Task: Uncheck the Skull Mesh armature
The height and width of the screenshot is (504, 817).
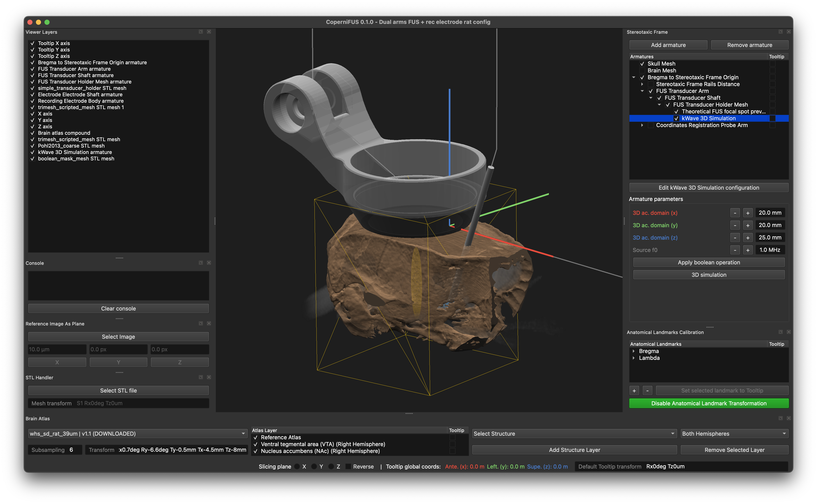Action: (x=642, y=64)
